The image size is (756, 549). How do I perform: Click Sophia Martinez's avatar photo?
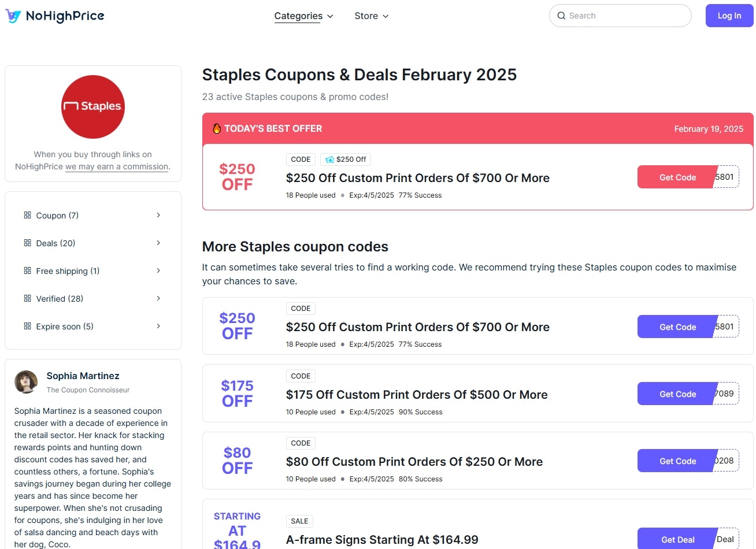[x=26, y=382]
